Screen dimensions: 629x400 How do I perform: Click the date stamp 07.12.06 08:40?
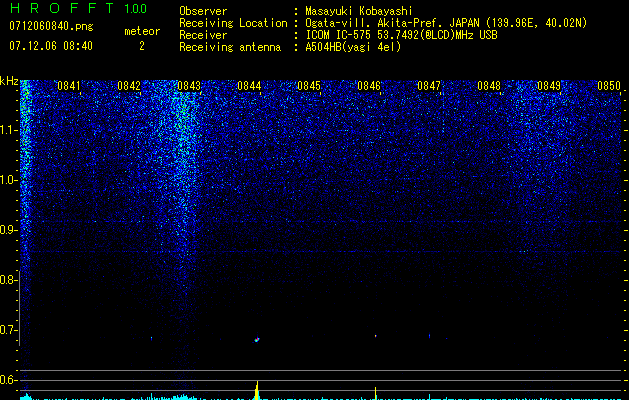pyautogui.click(x=51, y=46)
